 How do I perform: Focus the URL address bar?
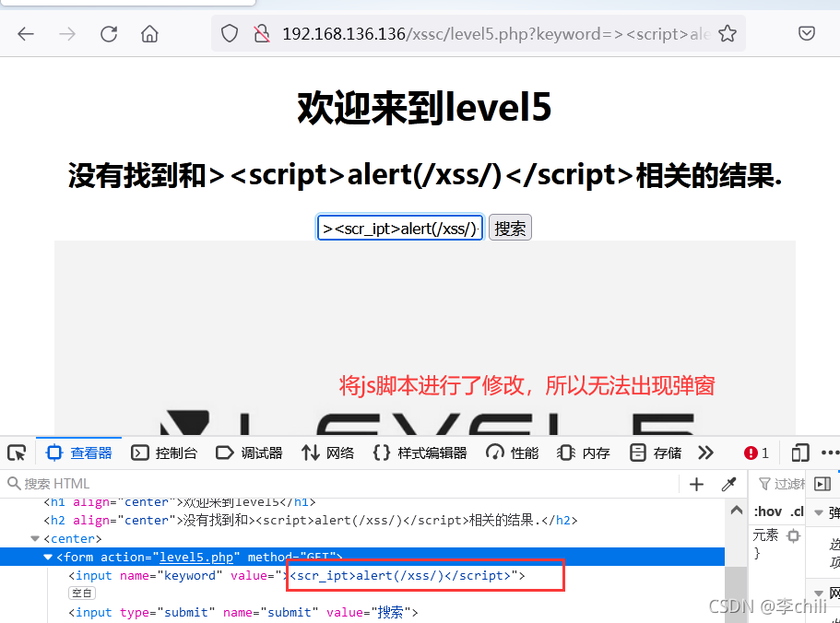(x=478, y=34)
